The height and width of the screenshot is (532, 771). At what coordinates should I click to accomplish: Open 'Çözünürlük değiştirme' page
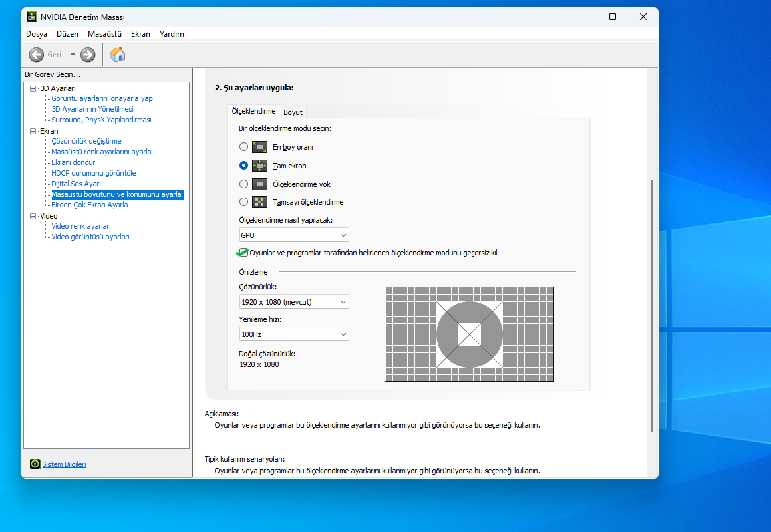(86, 141)
